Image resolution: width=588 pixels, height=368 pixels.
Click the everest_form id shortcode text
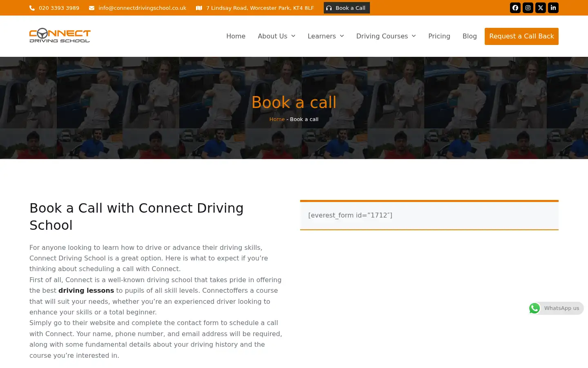[350, 215]
